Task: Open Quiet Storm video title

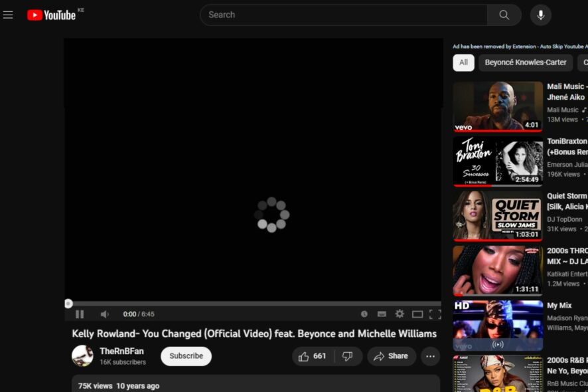Action: coord(567,201)
